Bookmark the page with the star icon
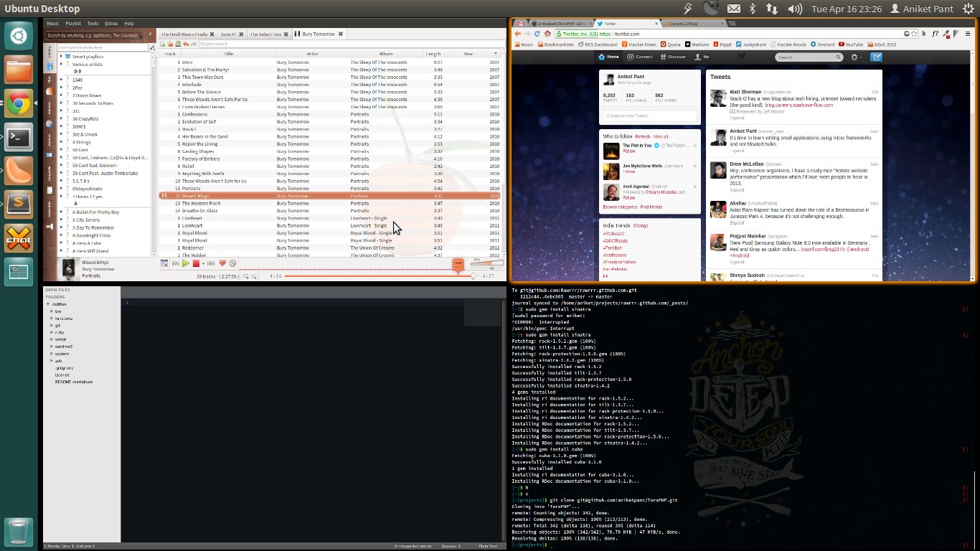Image resolution: width=980 pixels, height=551 pixels. (x=914, y=34)
